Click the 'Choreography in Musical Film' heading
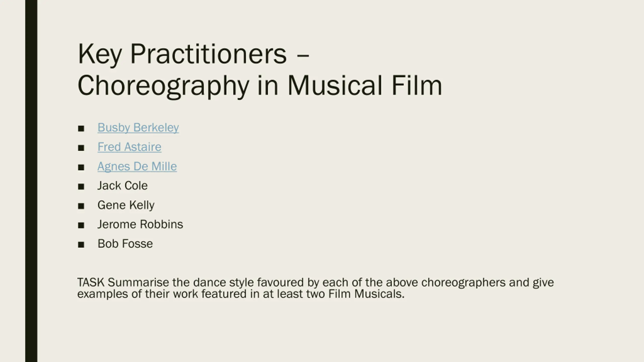Screen dimensions: 644x362 (260, 86)
